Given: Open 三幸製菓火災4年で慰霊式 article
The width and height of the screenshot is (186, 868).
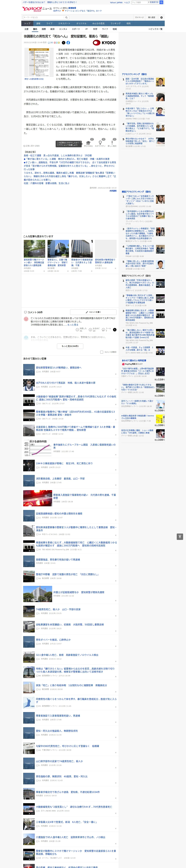Looking at the screenshot, I should 66,822.
